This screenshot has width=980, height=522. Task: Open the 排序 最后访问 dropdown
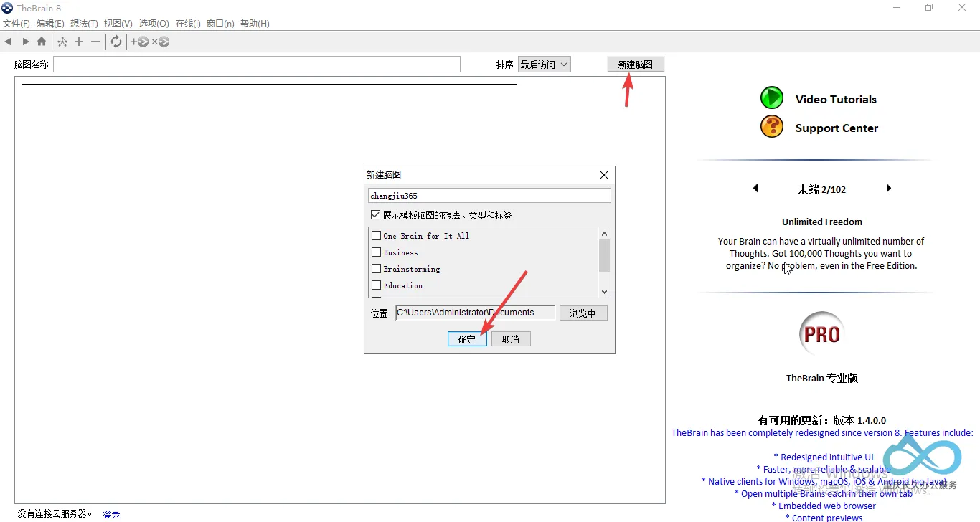(545, 65)
